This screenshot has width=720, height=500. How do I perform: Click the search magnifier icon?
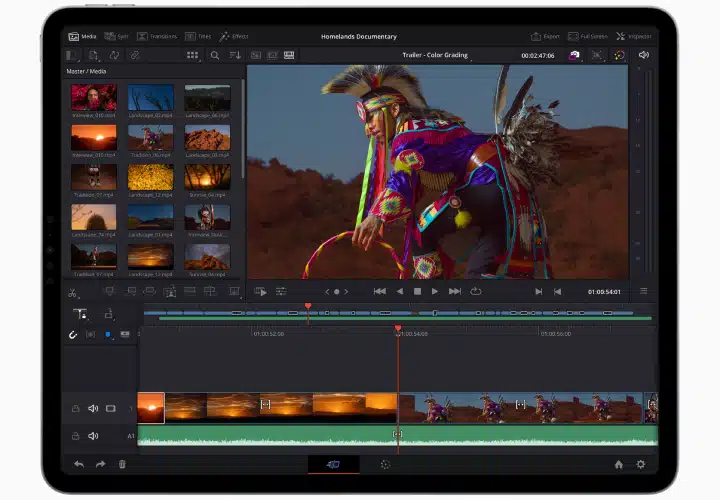(x=214, y=56)
